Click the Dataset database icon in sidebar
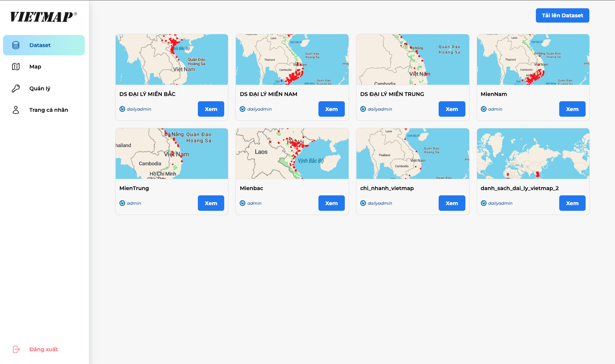This screenshot has height=364, width=615. [x=16, y=45]
